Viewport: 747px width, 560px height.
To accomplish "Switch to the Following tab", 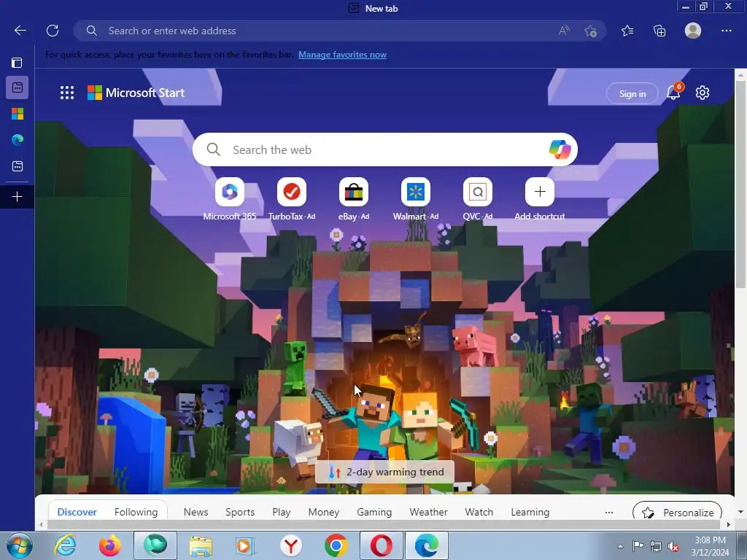I will [136, 513].
